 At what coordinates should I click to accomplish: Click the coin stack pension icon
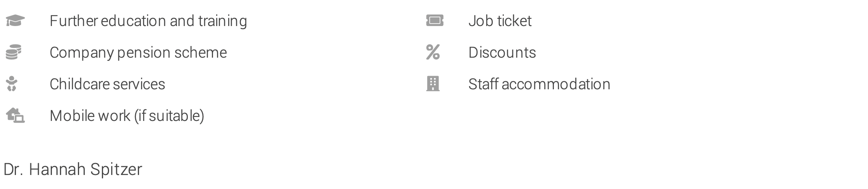[x=14, y=52]
